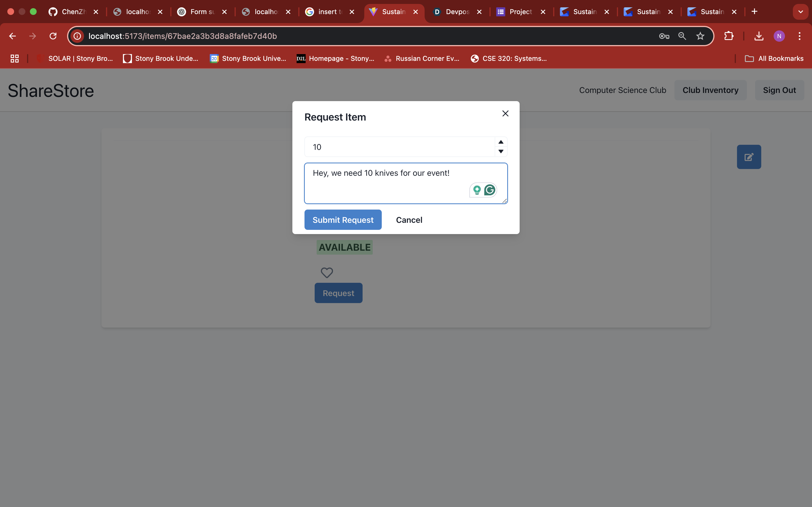Close the Request Item dialog with X
Screen dimensions: 812x507
click(x=505, y=114)
